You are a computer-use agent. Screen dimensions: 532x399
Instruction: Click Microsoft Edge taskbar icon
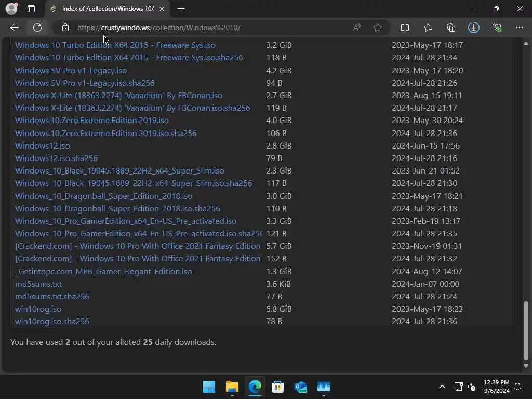tap(255, 387)
